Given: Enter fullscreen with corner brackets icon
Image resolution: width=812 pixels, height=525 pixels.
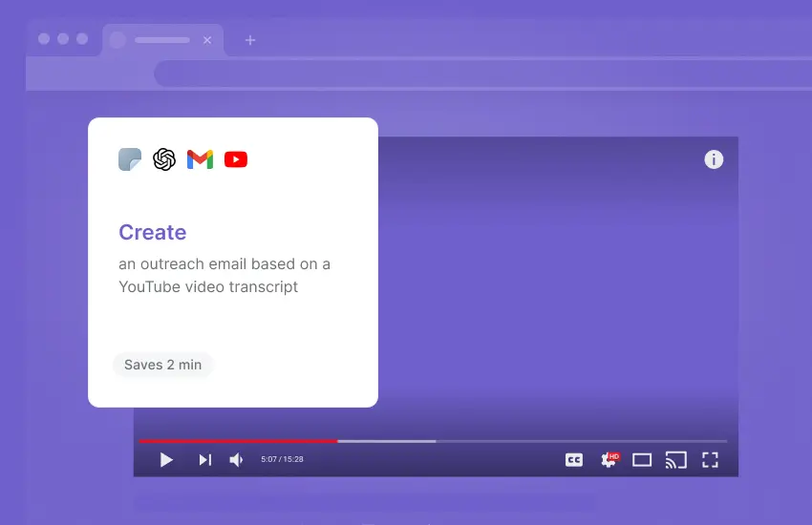Looking at the screenshot, I should (710, 460).
